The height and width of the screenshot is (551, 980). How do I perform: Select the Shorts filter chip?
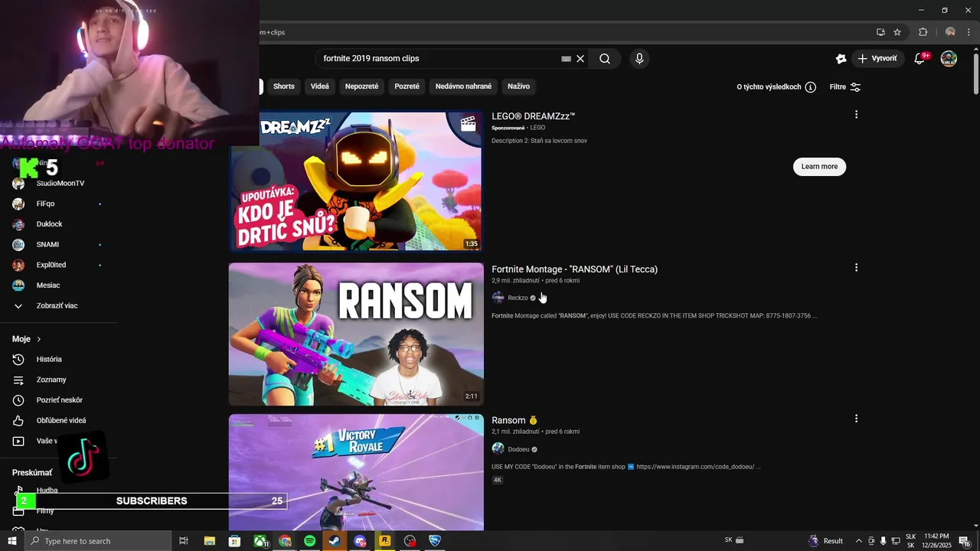tap(284, 86)
